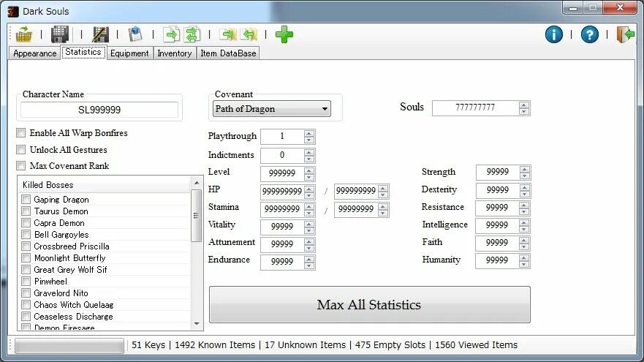Click into the Character Name field

click(99, 110)
